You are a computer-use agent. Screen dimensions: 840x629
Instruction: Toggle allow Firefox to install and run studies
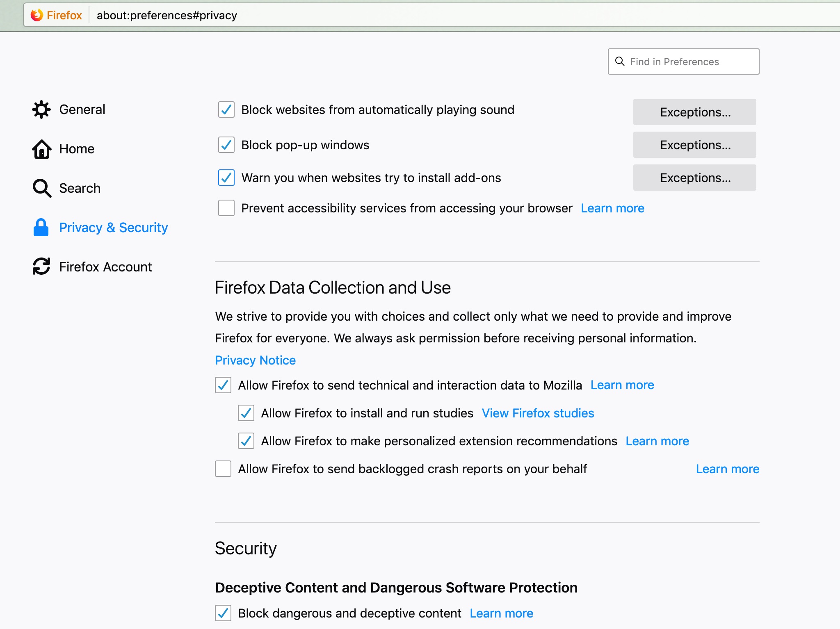(x=246, y=413)
